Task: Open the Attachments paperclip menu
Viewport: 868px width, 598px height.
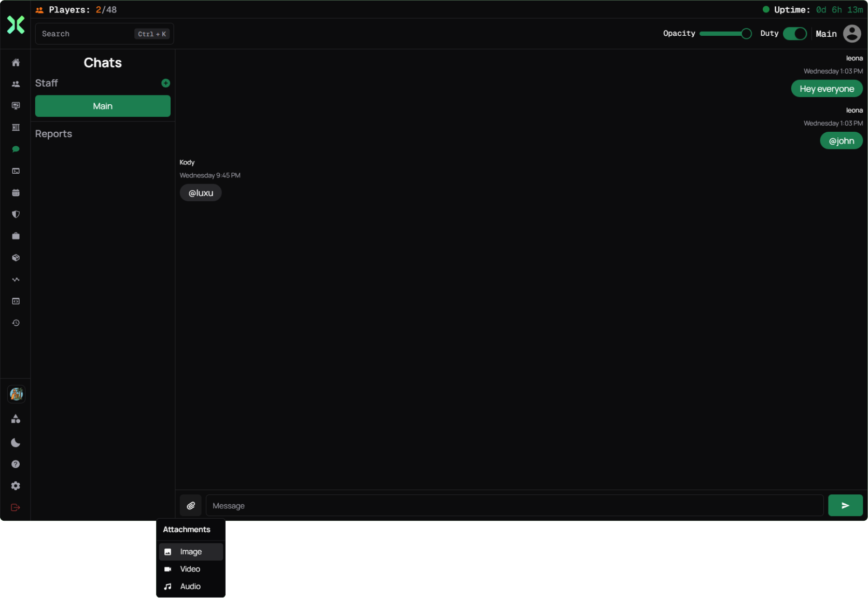Action: click(x=190, y=505)
